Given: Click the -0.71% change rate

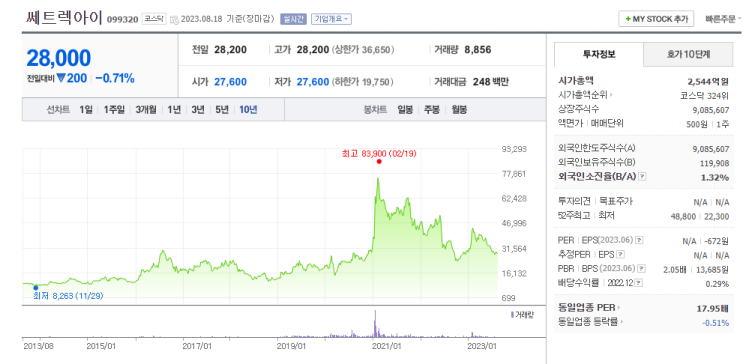Looking at the screenshot, I should [x=115, y=78].
